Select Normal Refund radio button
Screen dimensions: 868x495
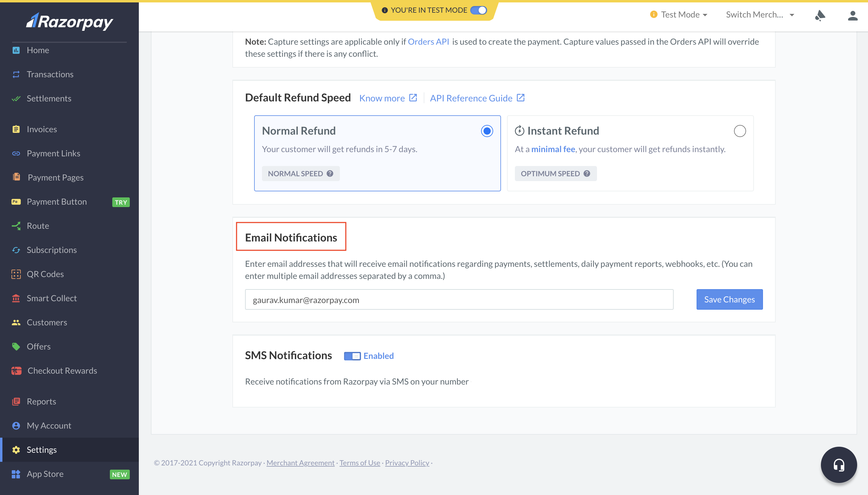click(x=487, y=130)
